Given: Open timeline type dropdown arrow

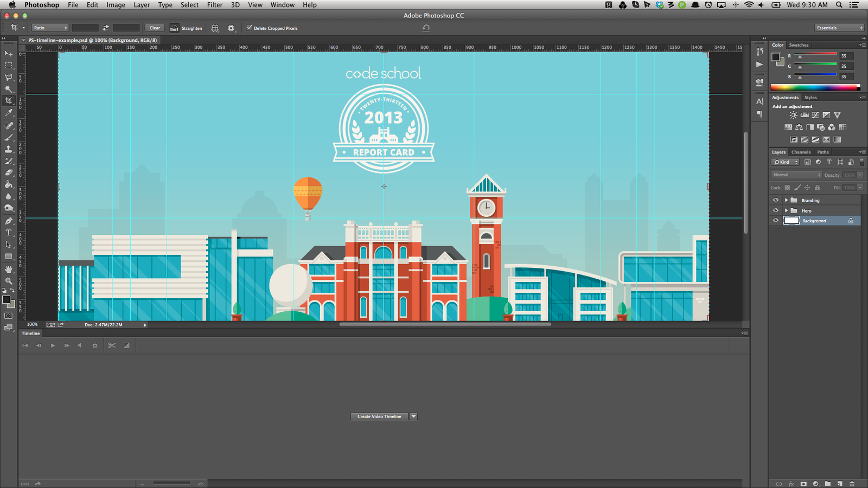Looking at the screenshot, I should (413, 416).
